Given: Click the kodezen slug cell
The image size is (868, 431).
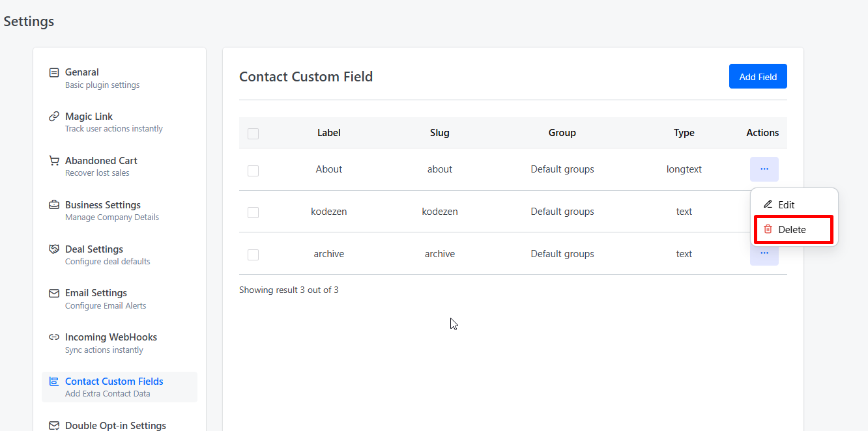Looking at the screenshot, I should 440,212.
